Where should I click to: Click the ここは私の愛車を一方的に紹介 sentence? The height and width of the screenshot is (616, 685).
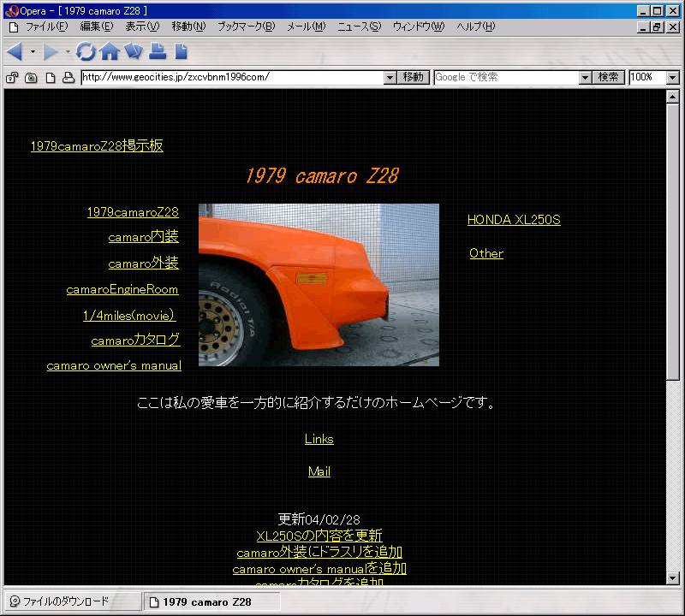click(316, 402)
